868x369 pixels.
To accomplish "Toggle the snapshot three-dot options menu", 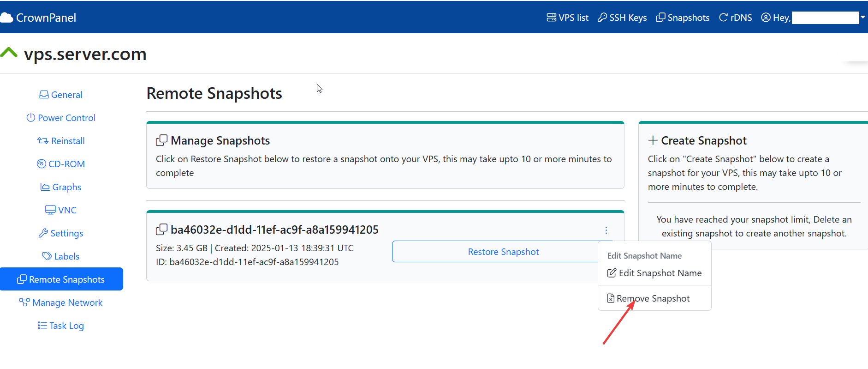I will click(x=606, y=230).
